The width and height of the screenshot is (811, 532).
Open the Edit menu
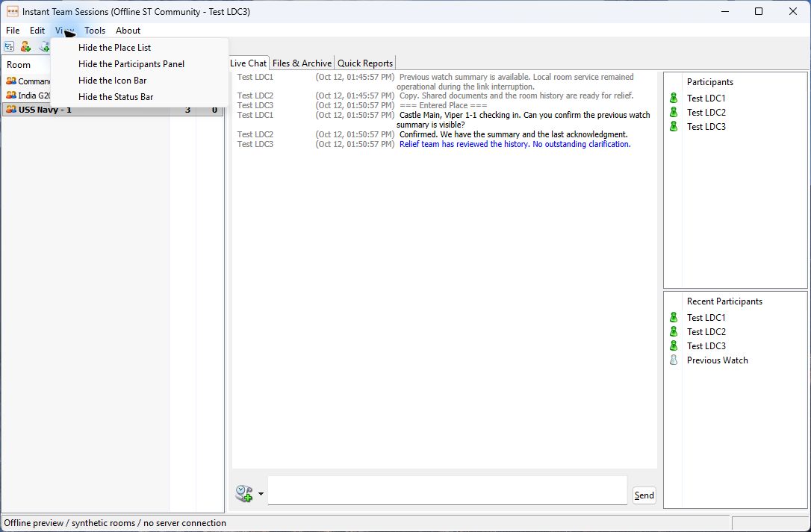37,31
